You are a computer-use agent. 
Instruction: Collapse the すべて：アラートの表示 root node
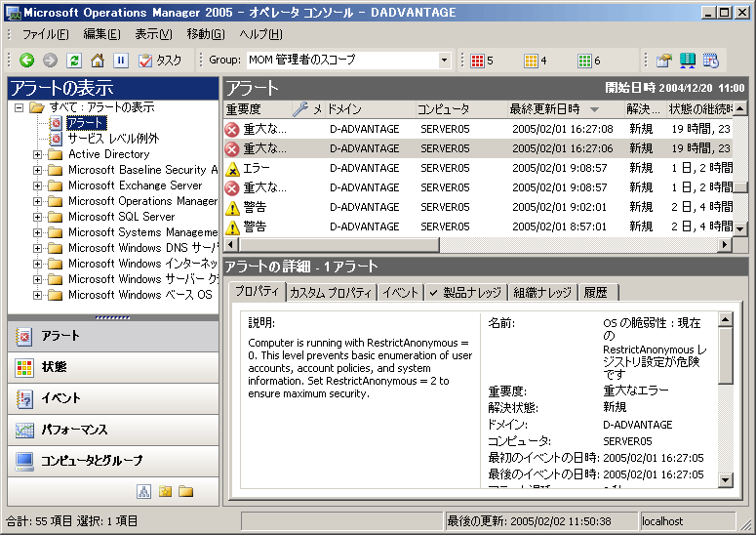[x=19, y=107]
